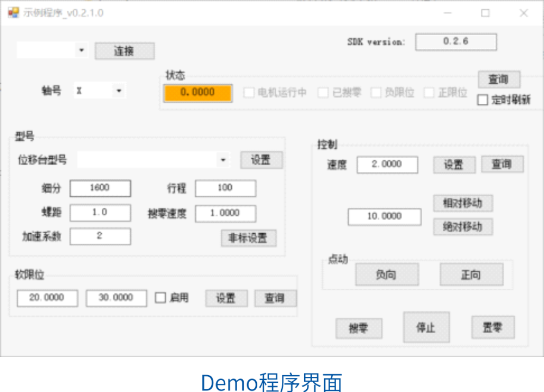Click the 螺距 field with 1.0
The height and width of the screenshot is (392, 544).
(100, 213)
